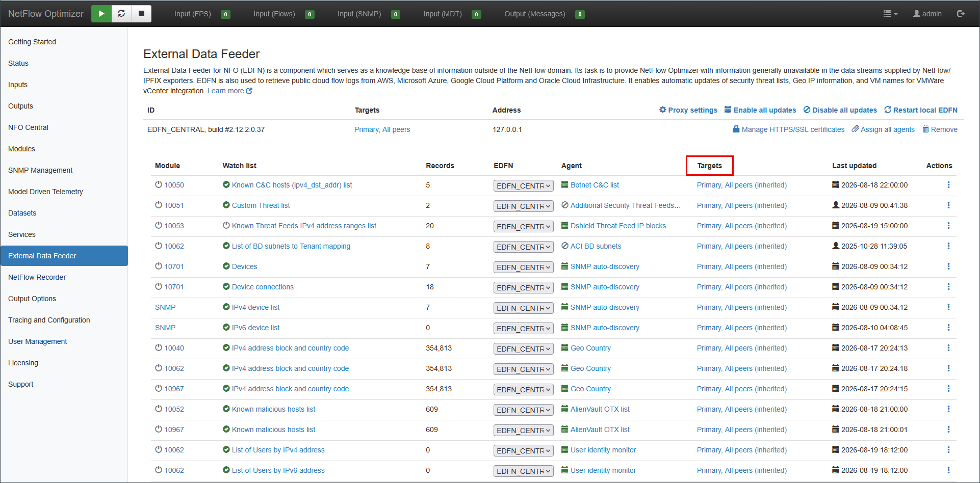Viewport: 980px width, 483px height.
Task: Open module 10967 Known malicious hosts link
Action: [x=273, y=430]
